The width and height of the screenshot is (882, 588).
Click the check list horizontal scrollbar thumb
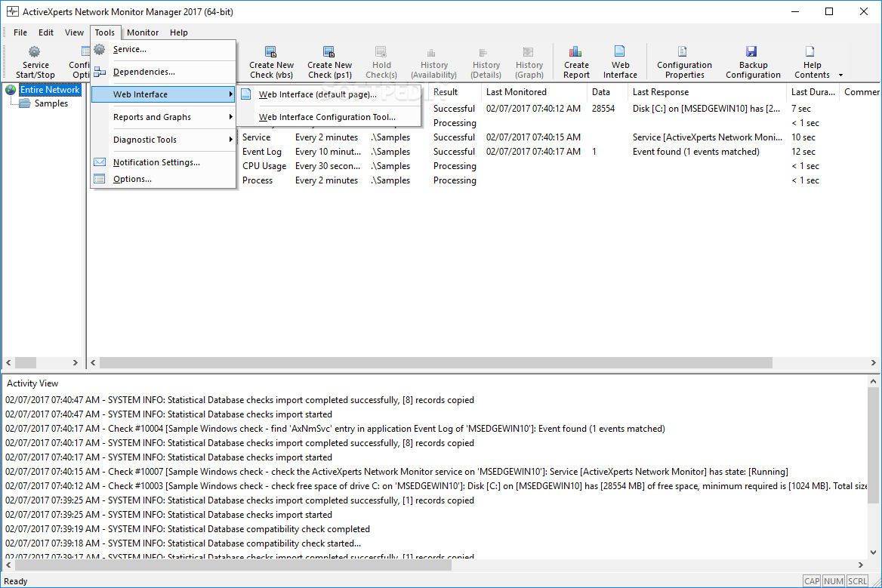pos(436,363)
